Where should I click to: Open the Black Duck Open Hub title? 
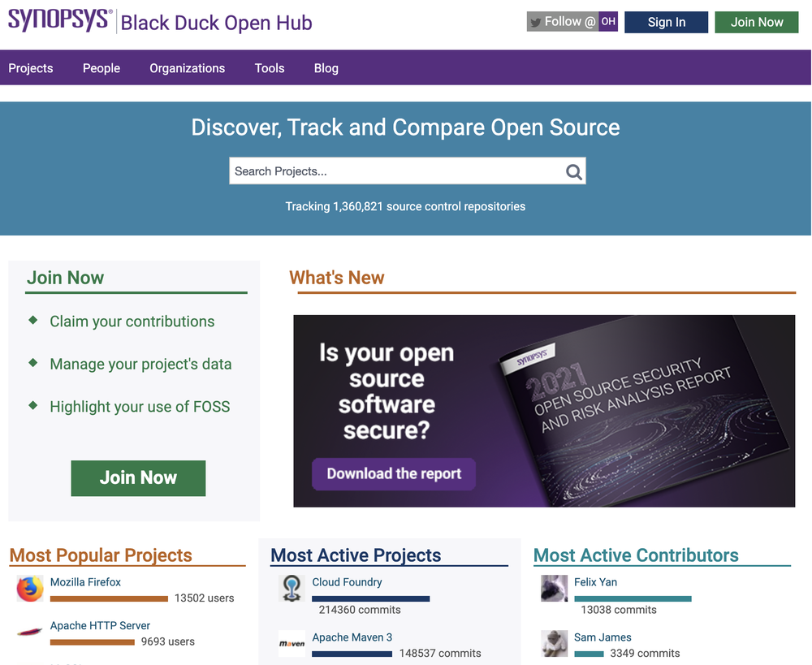point(217,23)
